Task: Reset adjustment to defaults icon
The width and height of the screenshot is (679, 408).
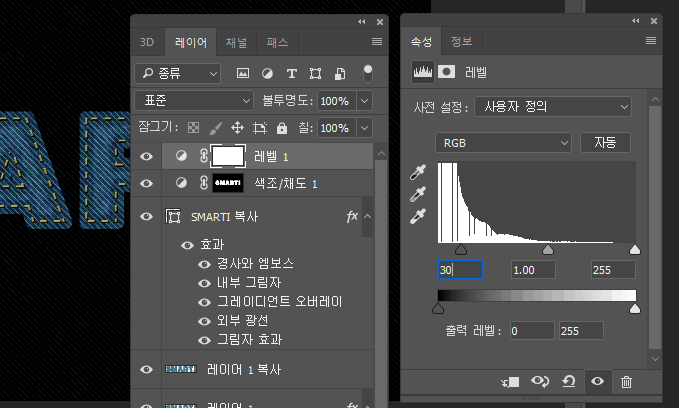Action: point(569,382)
